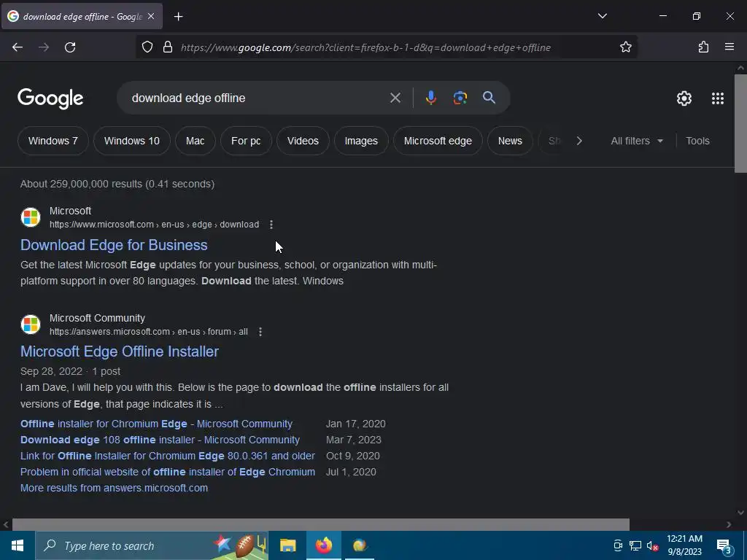This screenshot has width=747, height=560.
Task: Click the muted volume tray icon
Action: [652, 545]
